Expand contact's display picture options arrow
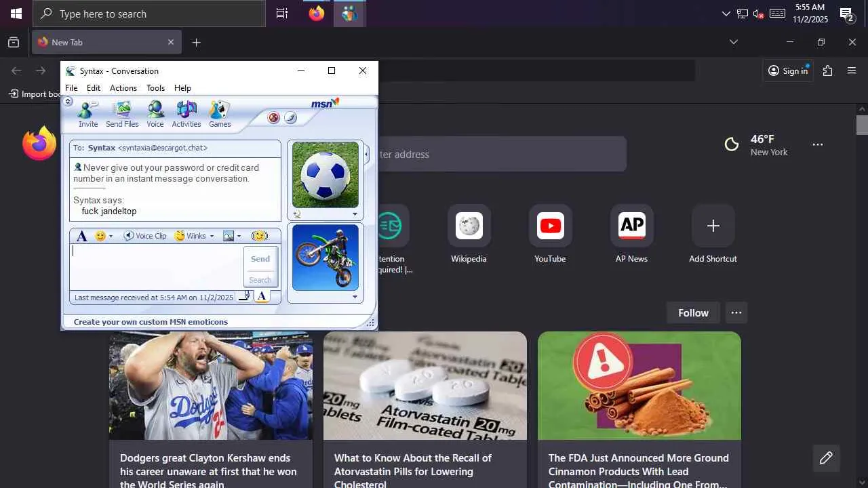This screenshot has height=488, width=868. (355, 214)
